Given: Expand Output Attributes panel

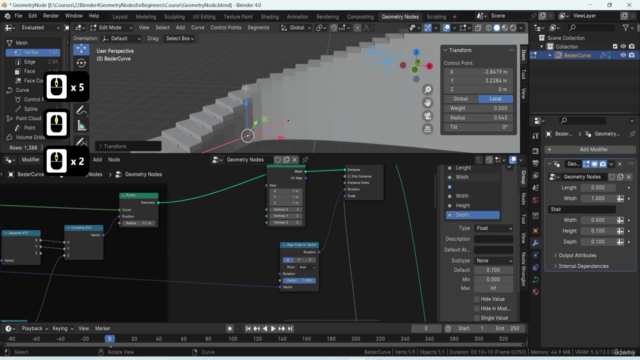Looking at the screenshot, I should coord(576,256).
